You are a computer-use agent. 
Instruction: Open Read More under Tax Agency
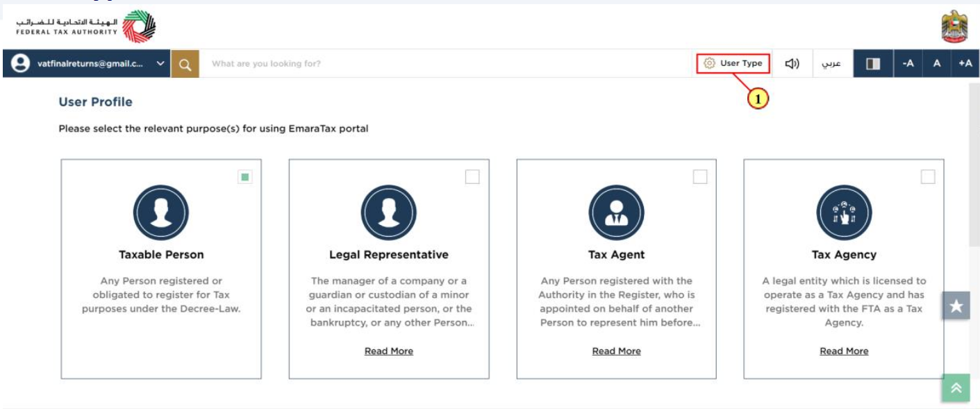click(844, 351)
